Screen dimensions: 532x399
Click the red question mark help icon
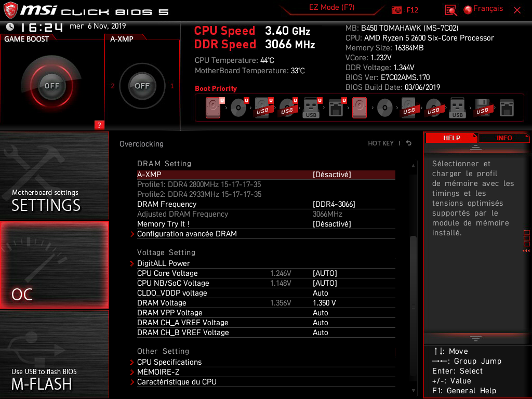tap(99, 125)
